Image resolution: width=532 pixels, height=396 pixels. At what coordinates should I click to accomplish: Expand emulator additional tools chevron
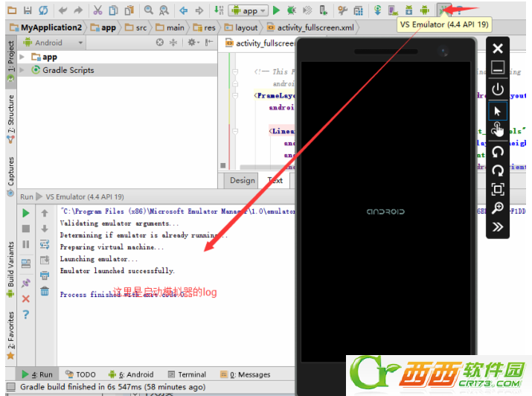[498, 227]
